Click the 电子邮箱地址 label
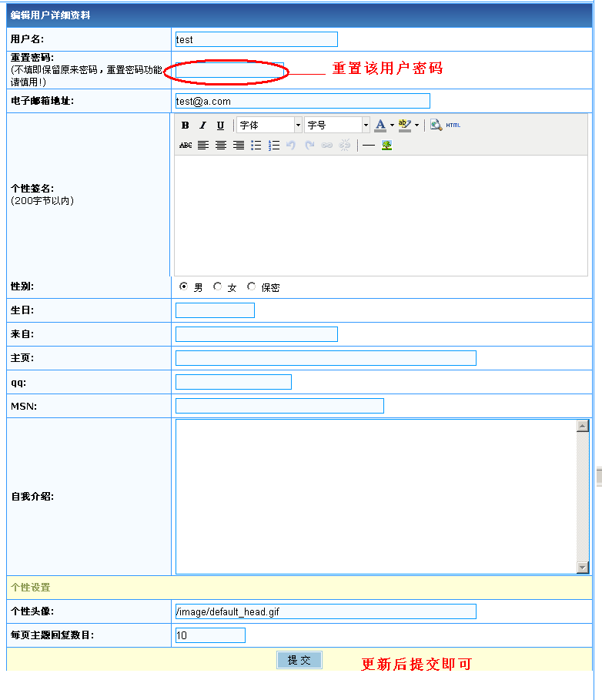This screenshot has height=700, width=602. pyautogui.click(x=42, y=101)
